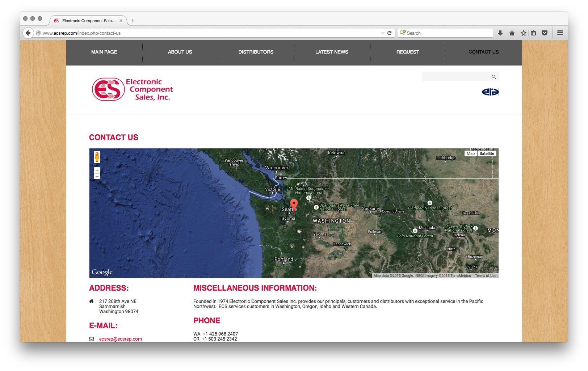Switch the map to Map view
Viewport: 588px width, 371px height.
pyautogui.click(x=471, y=153)
